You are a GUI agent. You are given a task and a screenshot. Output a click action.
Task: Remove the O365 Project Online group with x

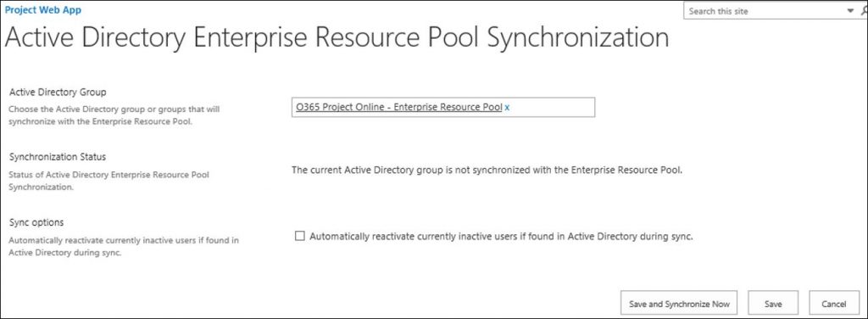click(x=507, y=108)
